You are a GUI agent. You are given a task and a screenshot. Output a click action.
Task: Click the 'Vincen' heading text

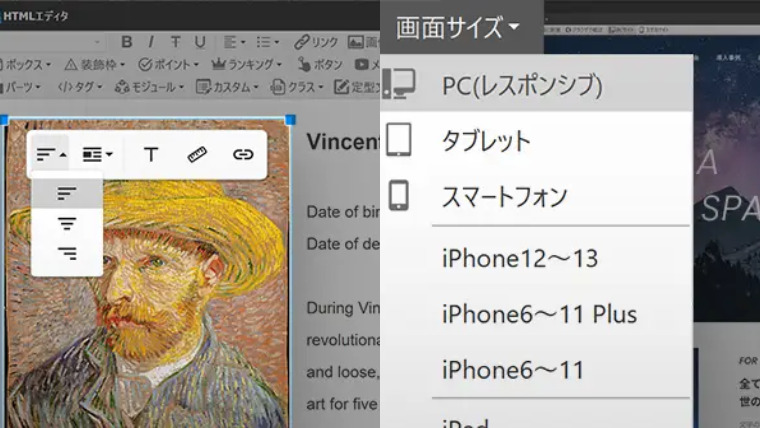[x=343, y=142]
